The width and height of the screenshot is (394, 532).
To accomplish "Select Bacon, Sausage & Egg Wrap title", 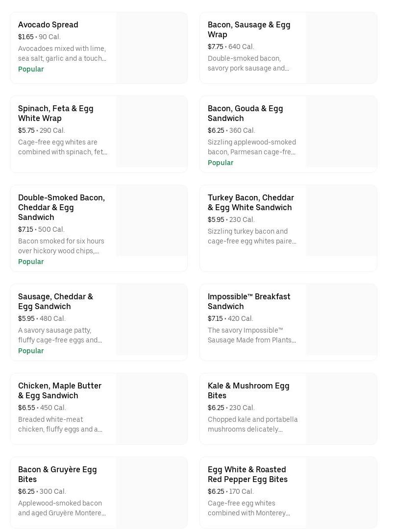I will pyautogui.click(x=249, y=29).
